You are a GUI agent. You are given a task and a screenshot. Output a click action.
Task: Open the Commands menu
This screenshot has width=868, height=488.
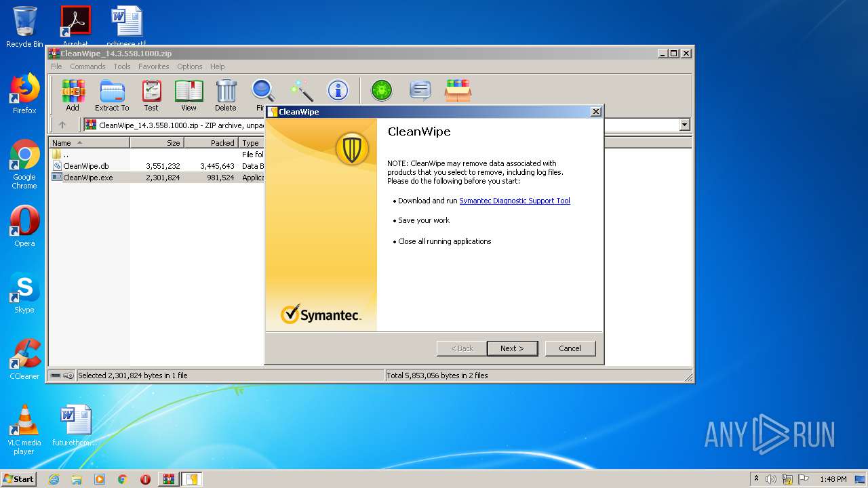point(87,66)
